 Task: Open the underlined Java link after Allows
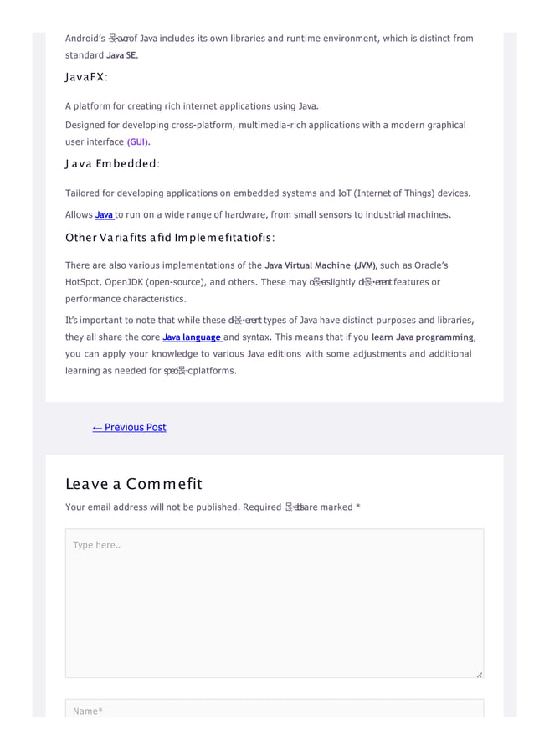(104, 214)
